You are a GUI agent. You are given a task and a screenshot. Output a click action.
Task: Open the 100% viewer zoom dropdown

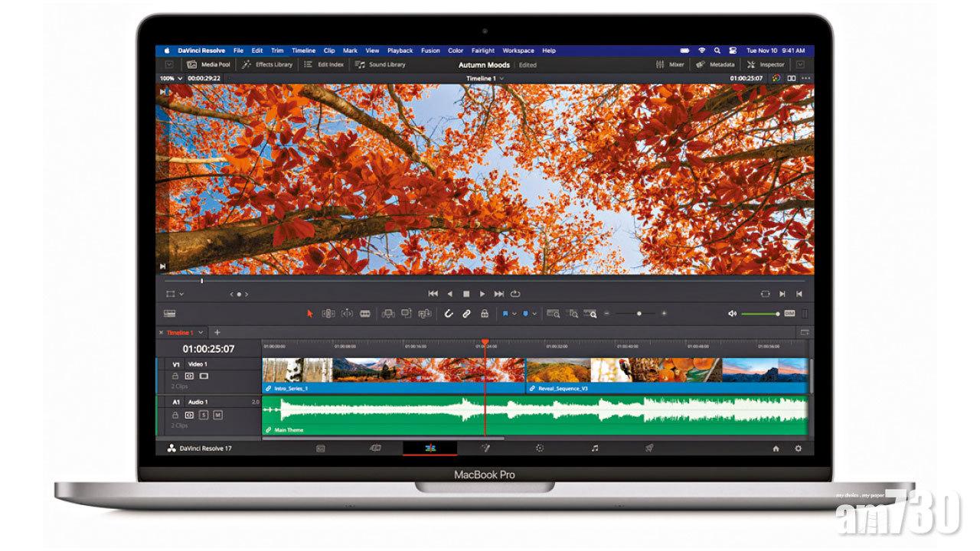pyautogui.click(x=170, y=78)
